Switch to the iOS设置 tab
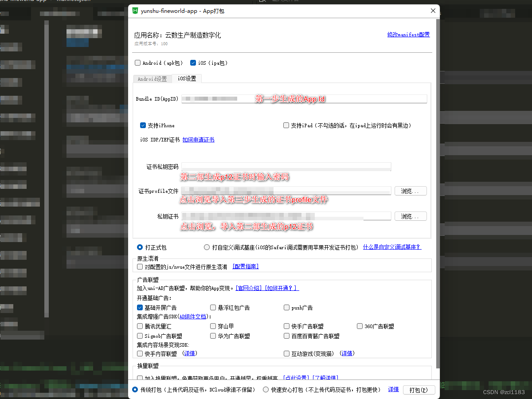 click(187, 78)
